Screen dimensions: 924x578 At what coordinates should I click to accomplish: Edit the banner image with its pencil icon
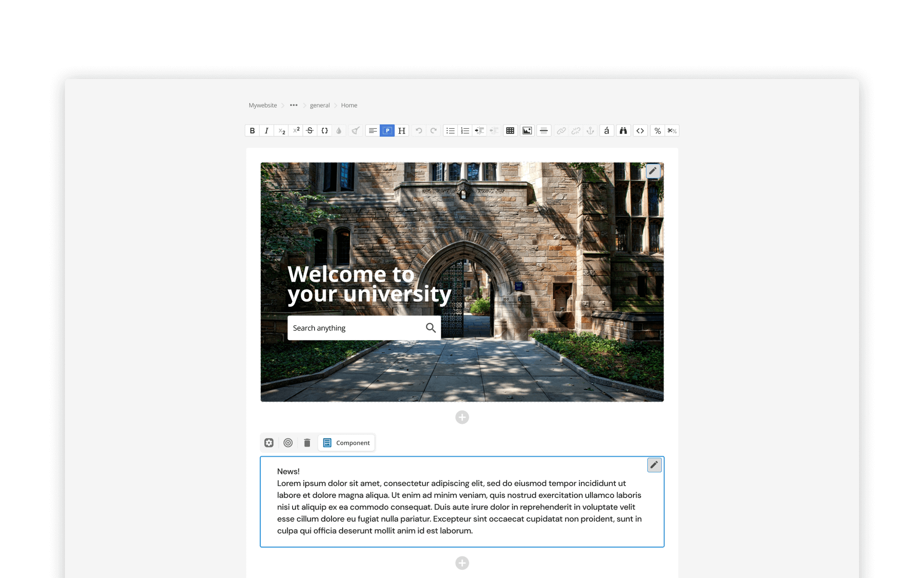[x=653, y=171]
